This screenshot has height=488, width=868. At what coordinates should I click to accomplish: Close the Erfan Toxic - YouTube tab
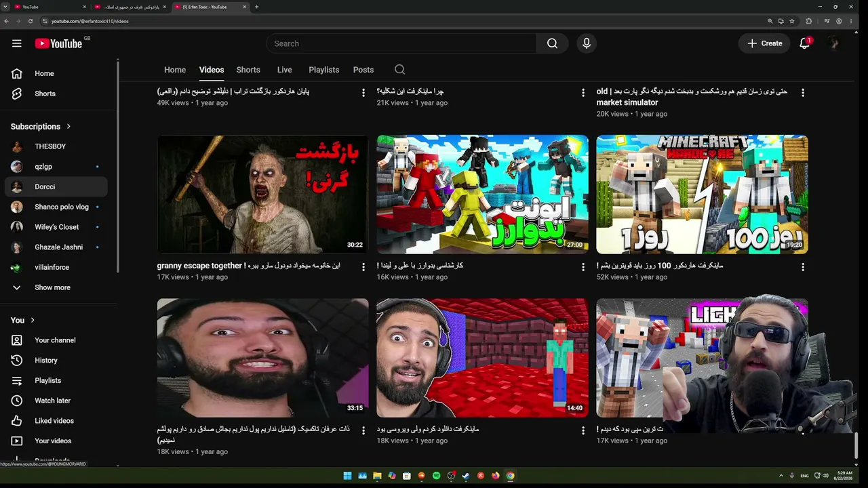point(245,7)
